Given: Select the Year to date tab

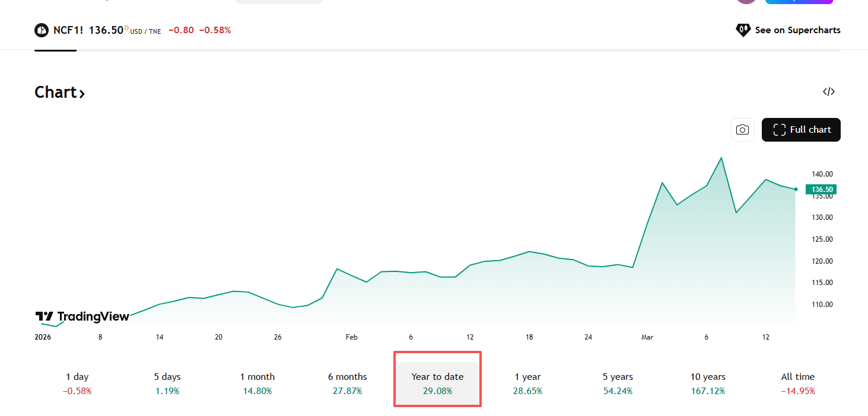Looking at the screenshot, I should click(x=438, y=383).
